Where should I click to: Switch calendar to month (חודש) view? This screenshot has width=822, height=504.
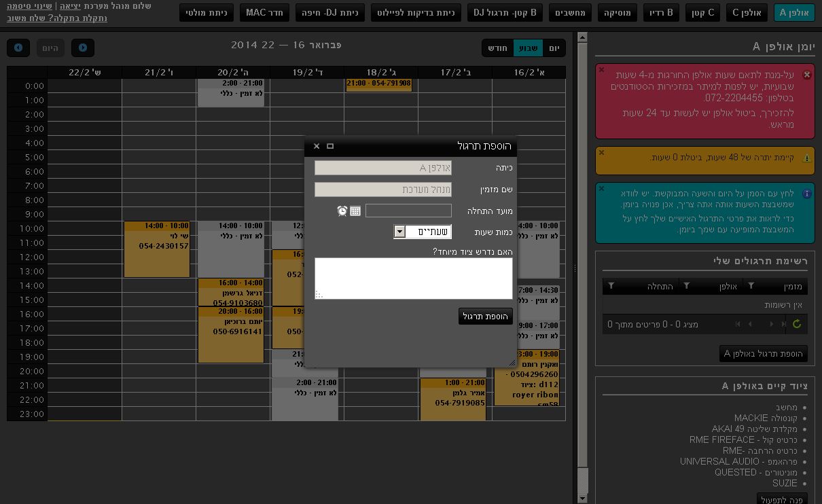pos(498,48)
